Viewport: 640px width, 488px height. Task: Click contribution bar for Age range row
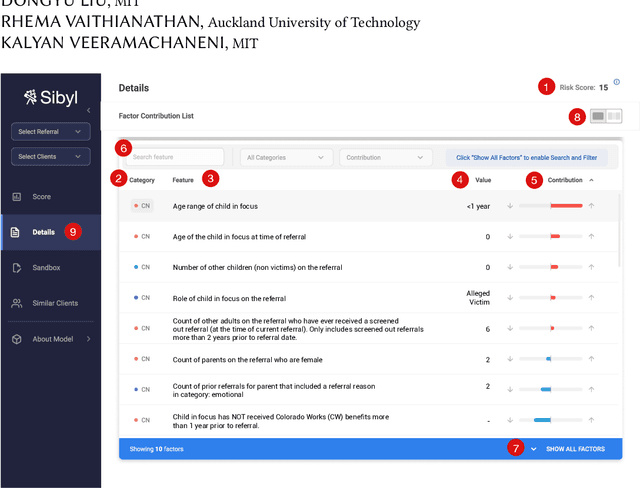tap(565, 206)
